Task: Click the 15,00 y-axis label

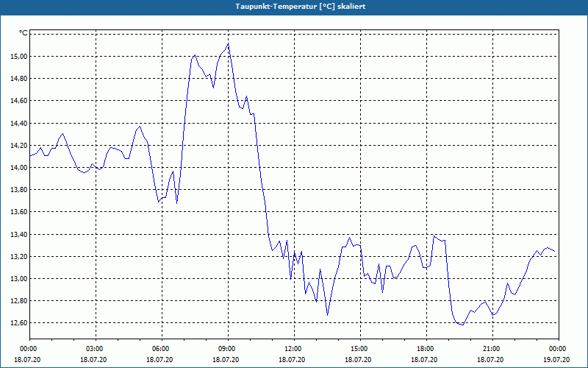Action: click(20, 57)
